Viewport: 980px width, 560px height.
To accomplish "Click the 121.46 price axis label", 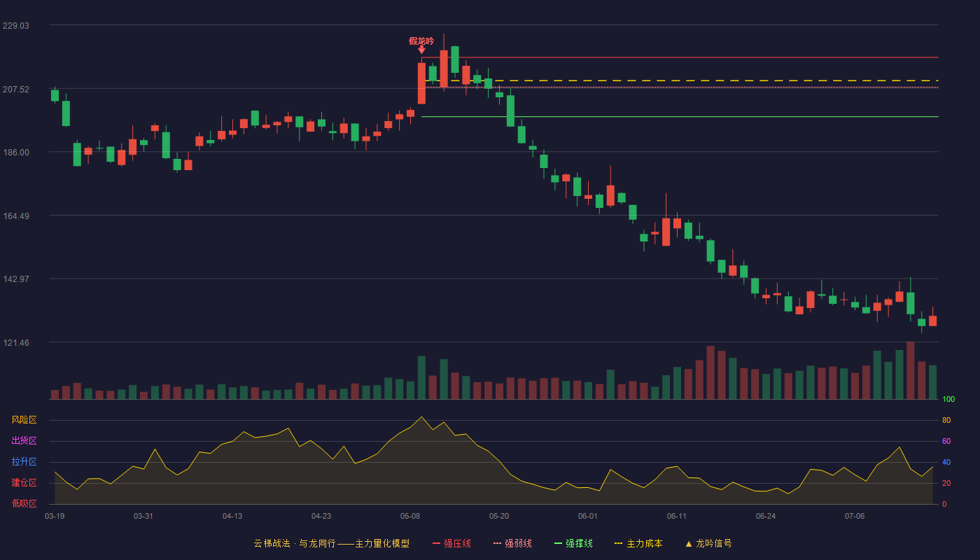I will [x=16, y=342].
